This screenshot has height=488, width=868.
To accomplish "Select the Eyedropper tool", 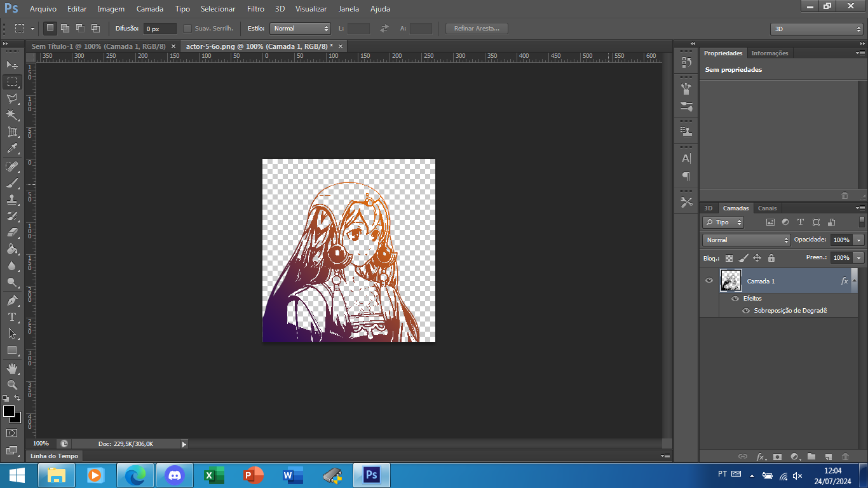I will coord(12,149).
